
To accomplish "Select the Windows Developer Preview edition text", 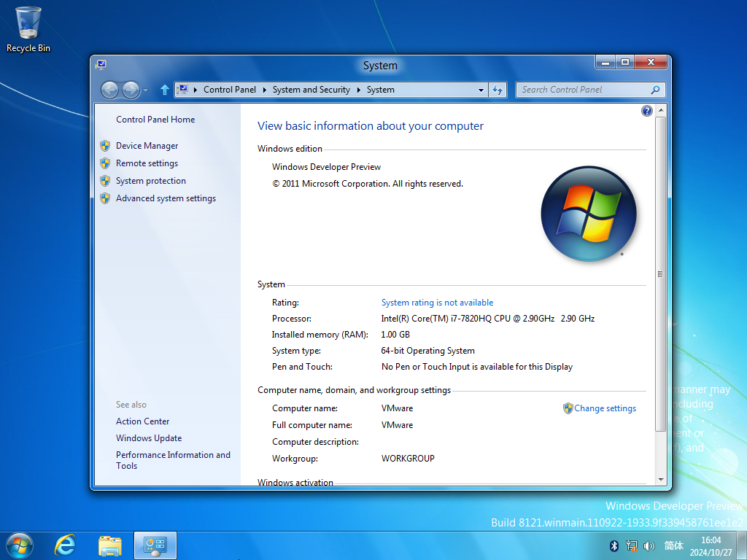I will coord(326,167).
